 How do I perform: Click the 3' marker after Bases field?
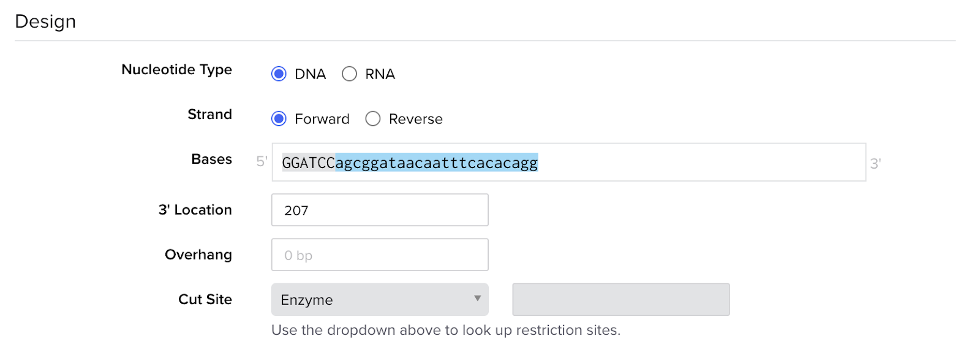click(x=875, y=164)
